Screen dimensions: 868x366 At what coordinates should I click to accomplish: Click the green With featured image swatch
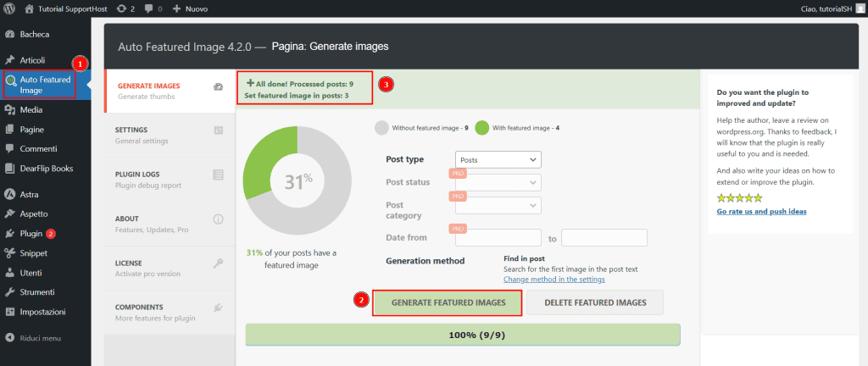click(x=482, y=128)
